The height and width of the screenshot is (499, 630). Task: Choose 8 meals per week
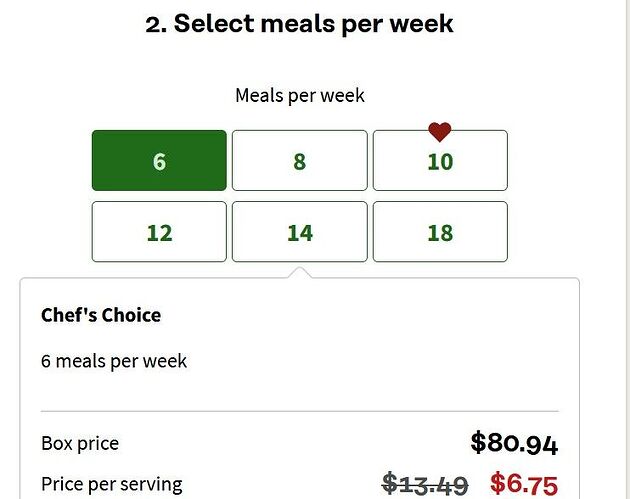[299, 160]
